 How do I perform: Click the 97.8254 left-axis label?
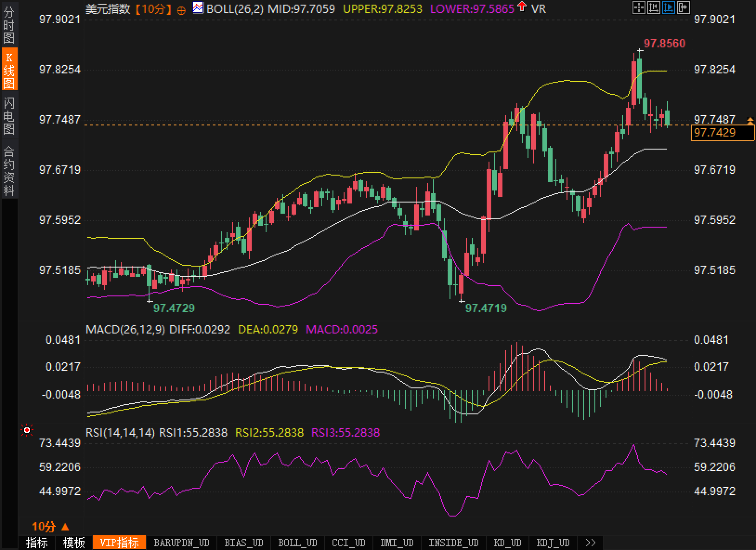60,70
